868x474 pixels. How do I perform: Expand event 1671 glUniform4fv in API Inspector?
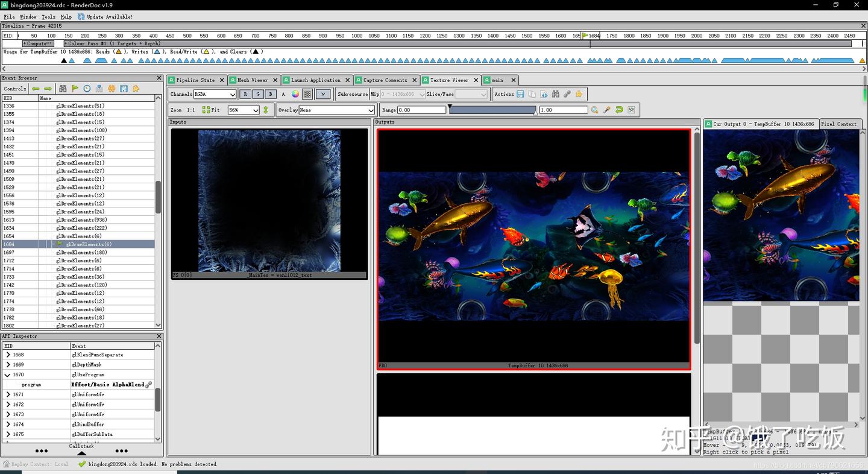[8, 394]
